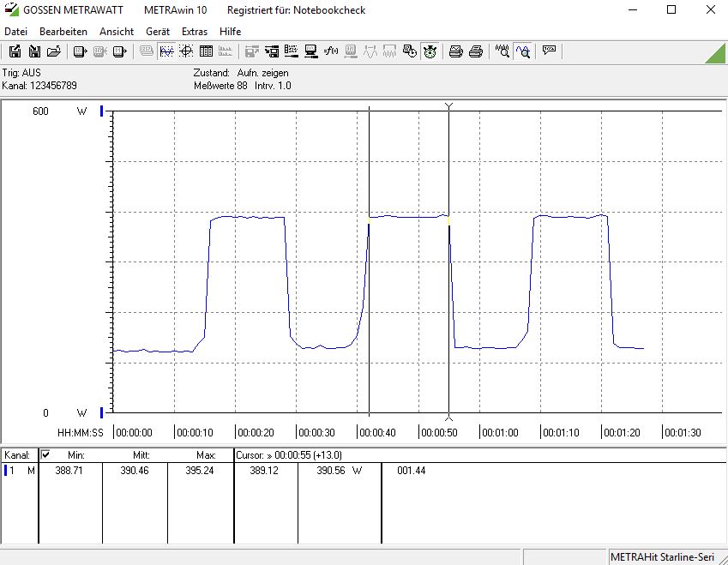Screen dimensions: 728x565
Task: Switch to the table view icon
Action: click(206, 51)
